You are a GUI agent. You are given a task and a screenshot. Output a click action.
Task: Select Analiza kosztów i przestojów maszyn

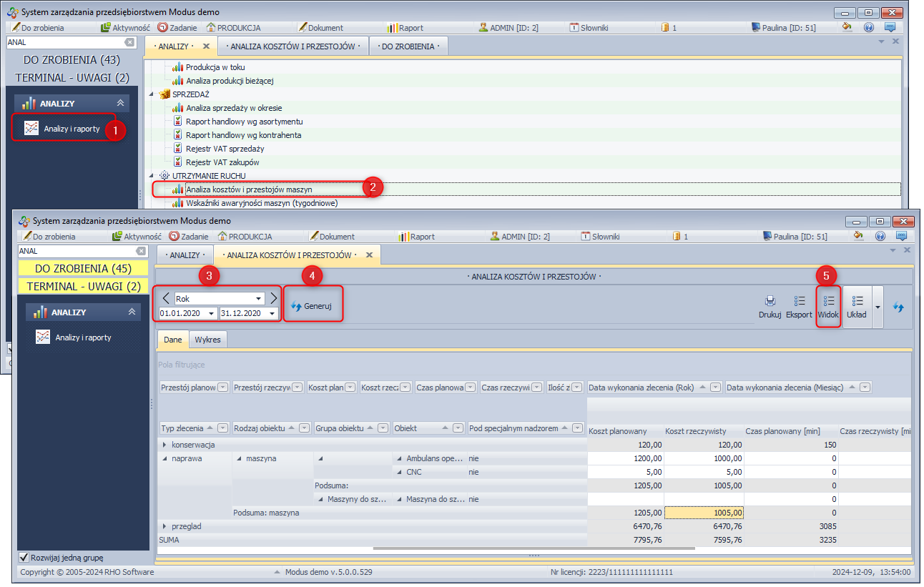(x=248, y=189)
